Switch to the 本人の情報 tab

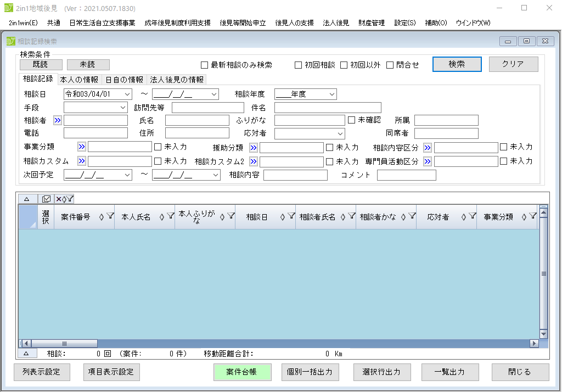pos(79,80)
